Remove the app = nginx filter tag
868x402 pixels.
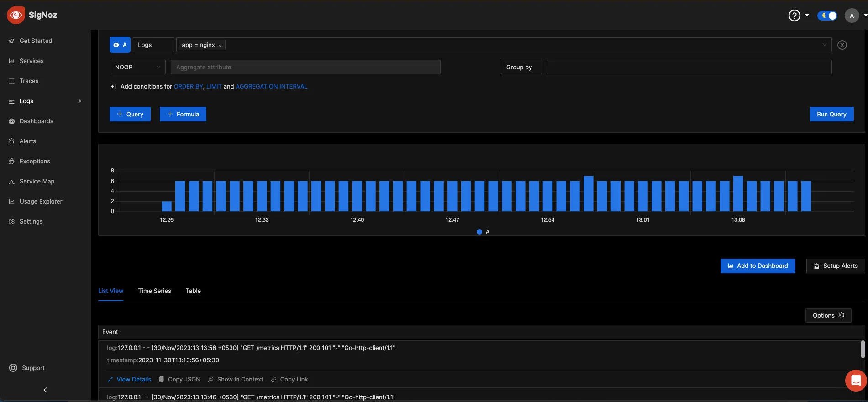point(220,46)
